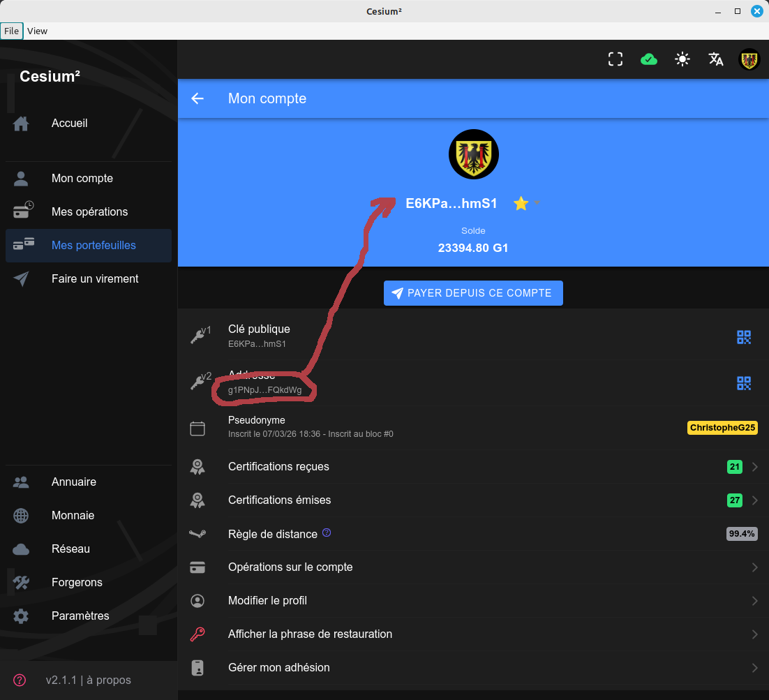Toggle light/dark theme with sun icon
This screenshot has height=700, width=769.
coord(682,59)
